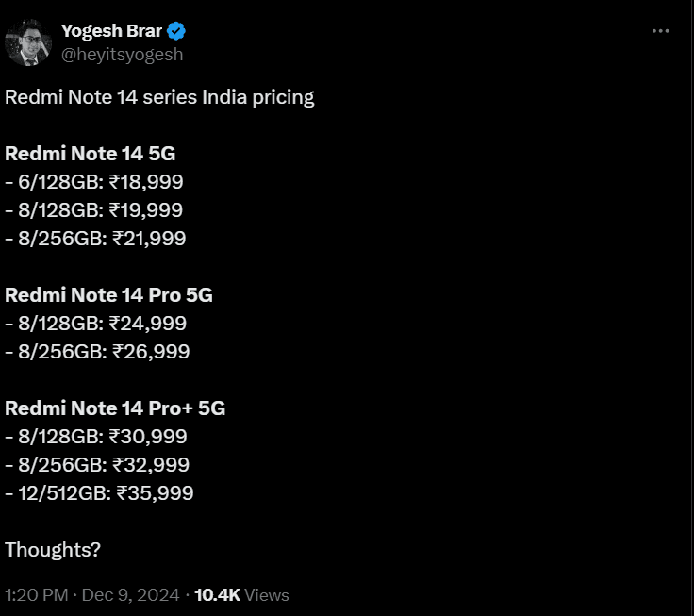Screen dimensions: 694x616
Task: Open the 10.4K Views analytics
Action: (241, 594)
